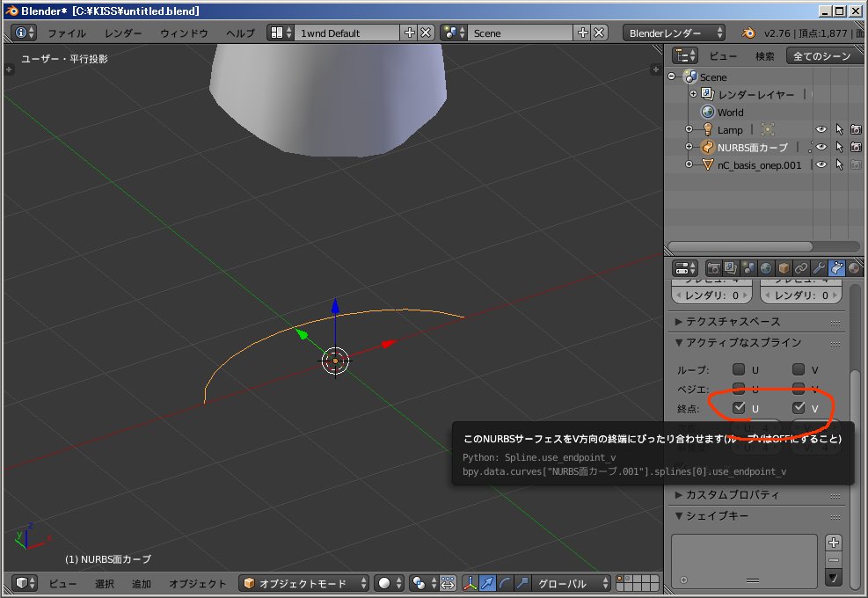This screenshot has width=868, height=598.
Task: Open the オブジェクトモード mode dropdown
Action: pos(304,583)
